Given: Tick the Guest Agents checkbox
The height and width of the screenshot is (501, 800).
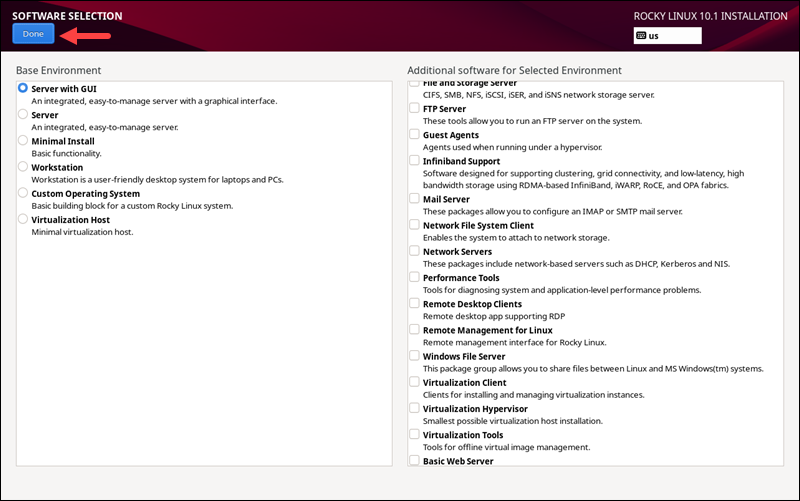Looking at the screenshot, I should [414, 134].
